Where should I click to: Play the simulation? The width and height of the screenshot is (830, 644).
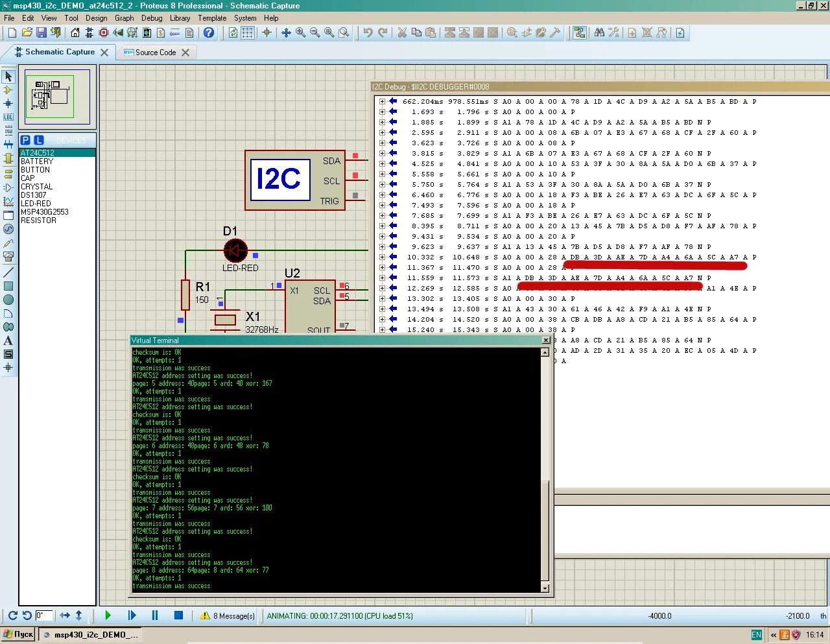pyautogui.click(x=108, y=615)
